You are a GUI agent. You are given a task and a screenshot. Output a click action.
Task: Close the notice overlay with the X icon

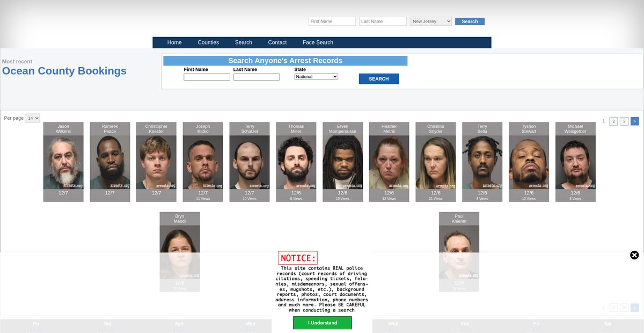tap(634, 255)
